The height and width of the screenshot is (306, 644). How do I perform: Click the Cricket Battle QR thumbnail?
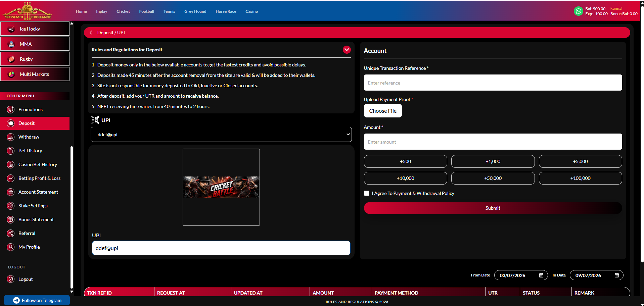(221, 187)
